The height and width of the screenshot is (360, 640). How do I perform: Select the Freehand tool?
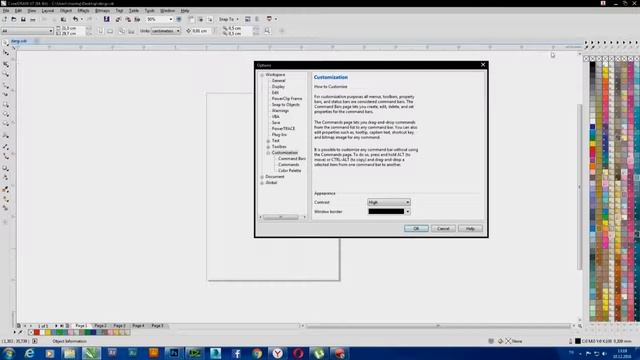6,85
